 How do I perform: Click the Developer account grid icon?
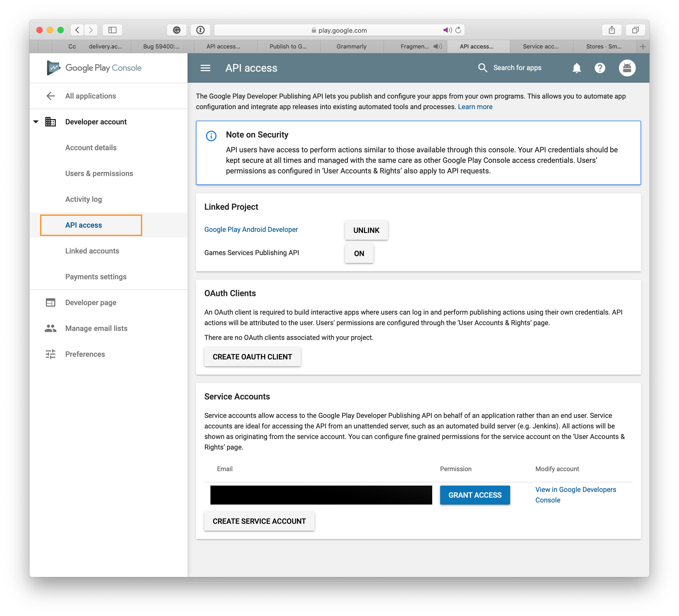(51, 122)
